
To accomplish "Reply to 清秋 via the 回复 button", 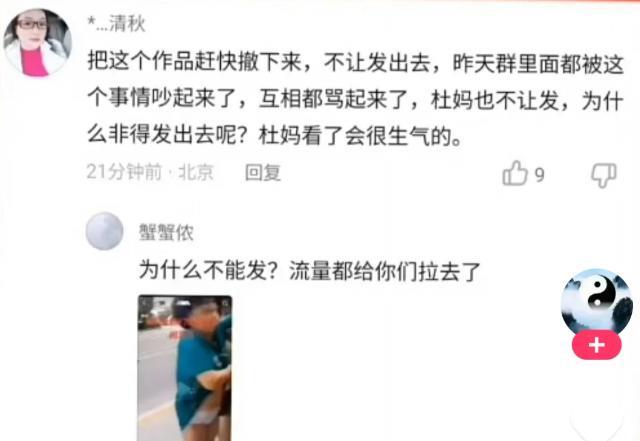I will coord(263,172).
